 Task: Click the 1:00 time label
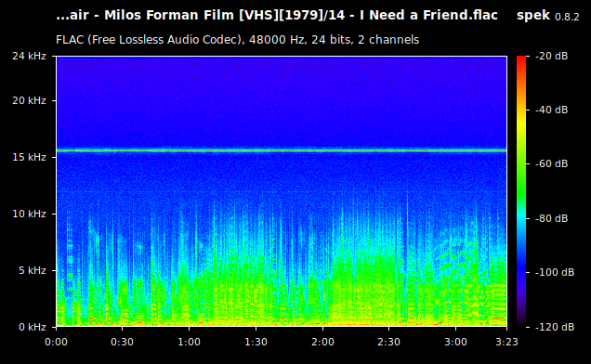click(189, 342)
